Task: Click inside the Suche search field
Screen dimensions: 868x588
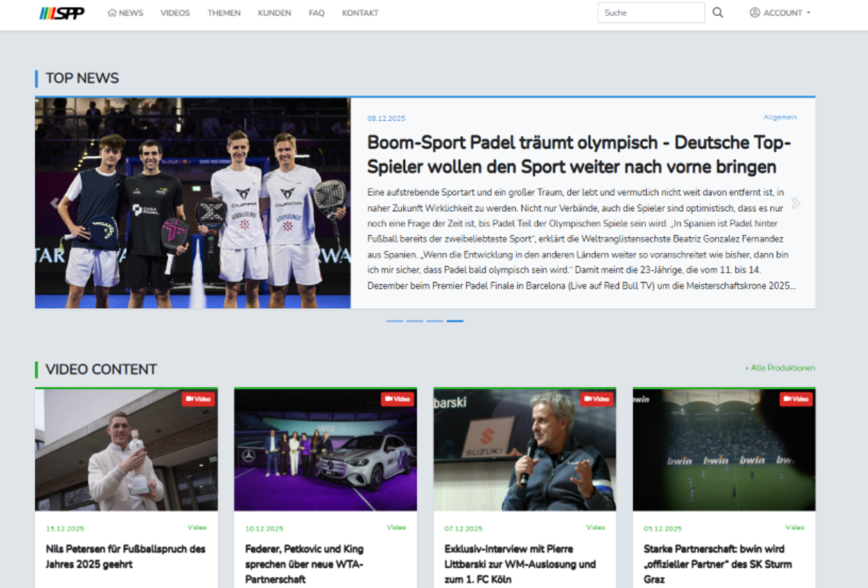Action: pos(651,12)
